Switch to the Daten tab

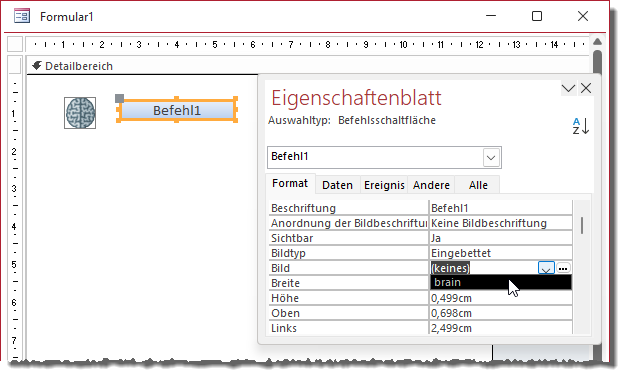[x=338, y=185]
